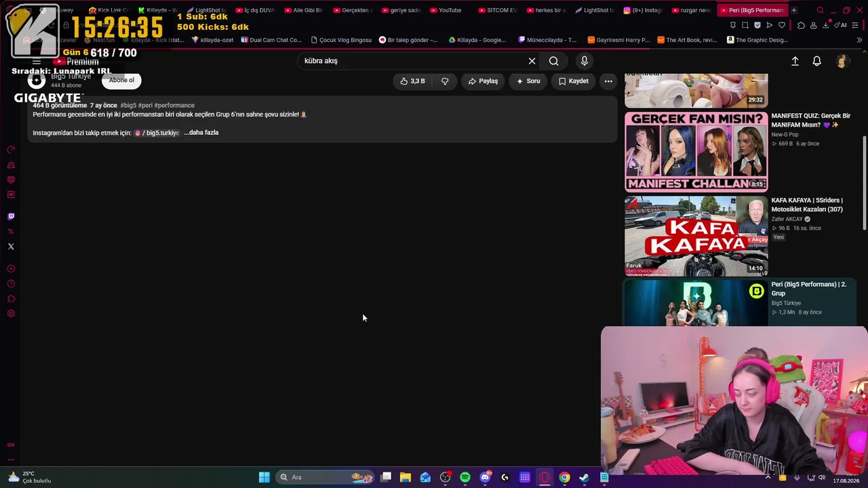Image resolution: width=868 pixels, height=488 pixels.
Task: Open X (Twitter) in the Opera sidebar
Action: point(11,247)
